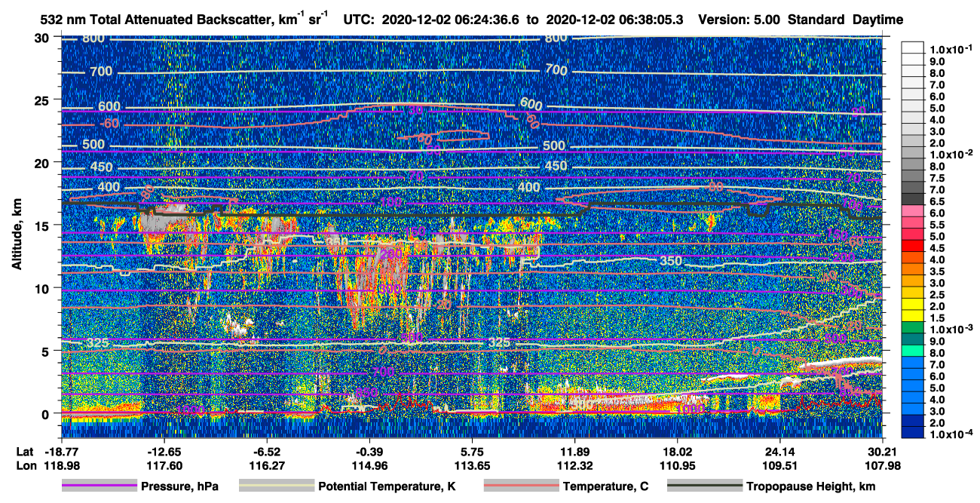Viewport: 980px width, 503px height.
Task: Click the latitude value '11.89'
Action: (574, 452)
